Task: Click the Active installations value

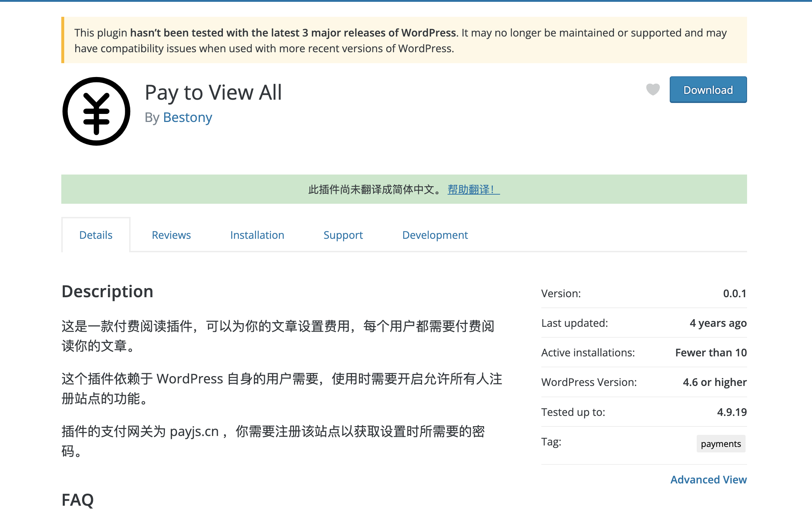Action: (711, 353)
